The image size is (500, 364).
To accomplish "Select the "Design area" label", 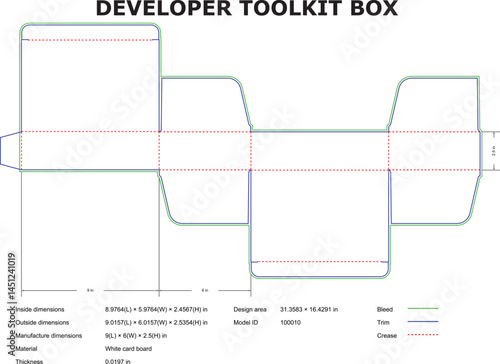I will click(x=250, y=309).
